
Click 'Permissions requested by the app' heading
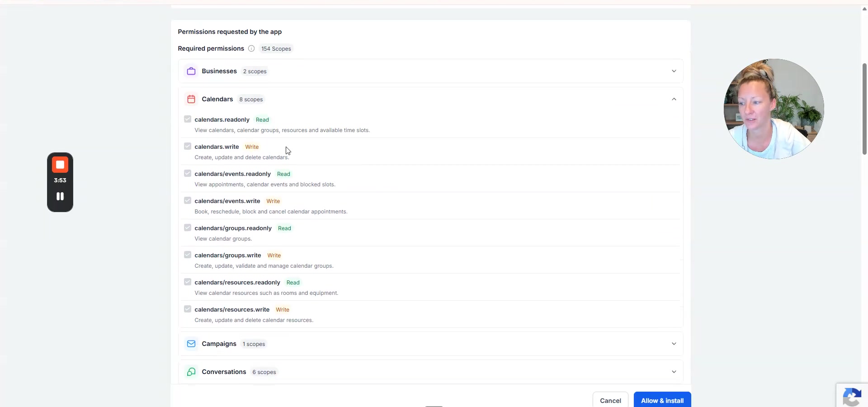tap(230, 32)
